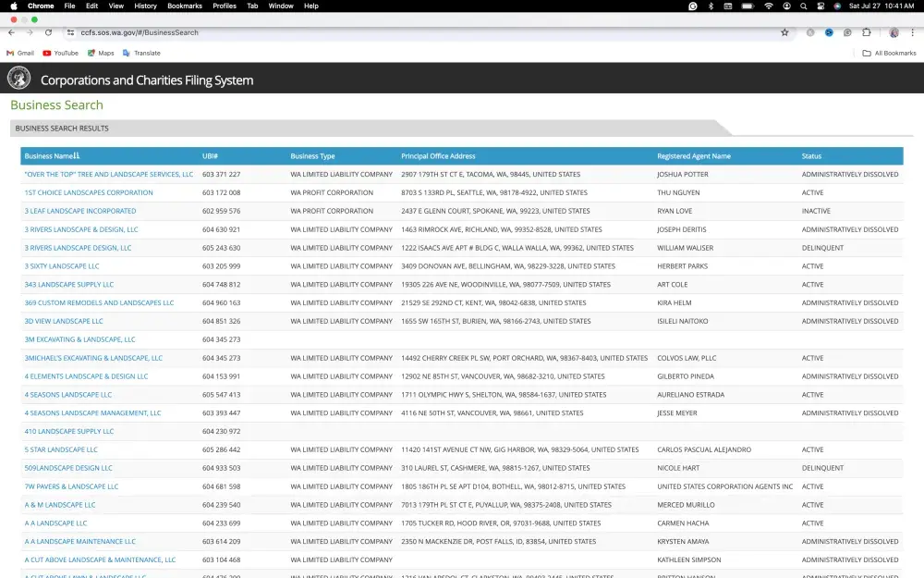Viewport: 924px width, 578px height.
Task: Open the YouTube bookmark
Action: (61, 53)
